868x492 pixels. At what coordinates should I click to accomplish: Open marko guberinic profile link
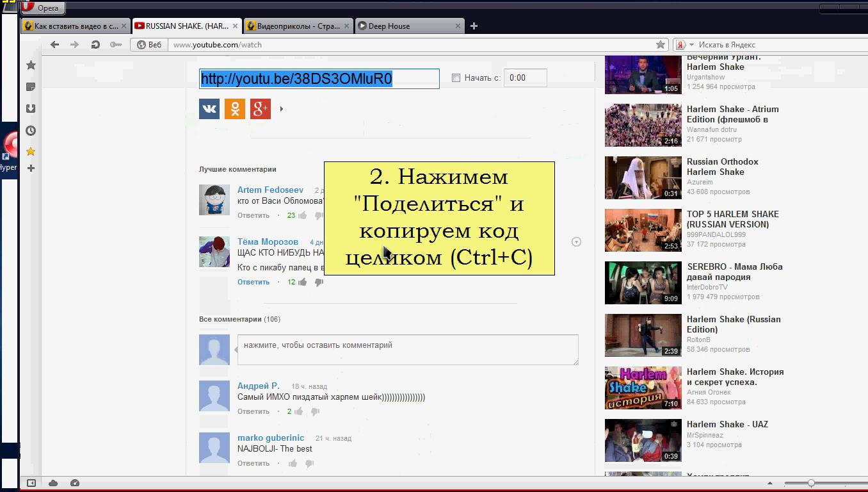[x=271, y=438]
